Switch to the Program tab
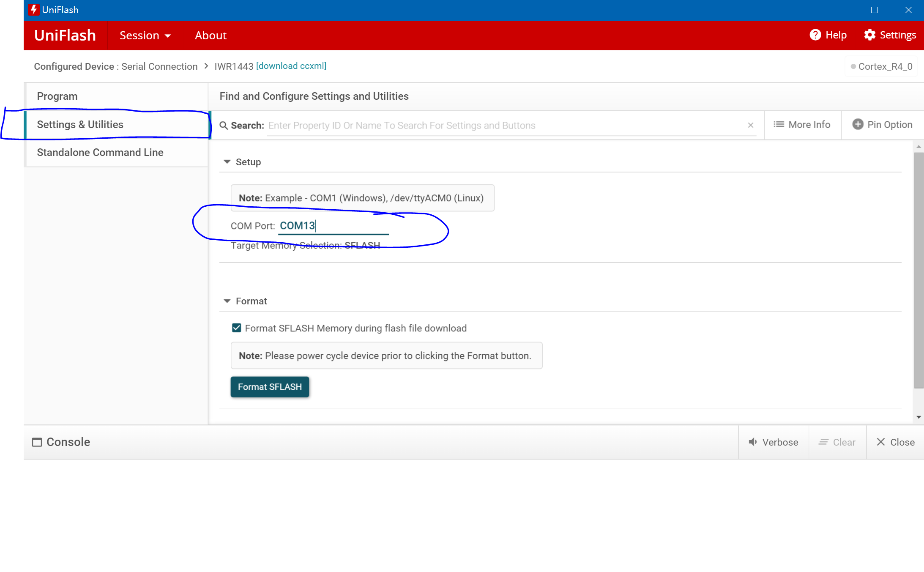This screenshot has width=924, height=572. point(117,96)
